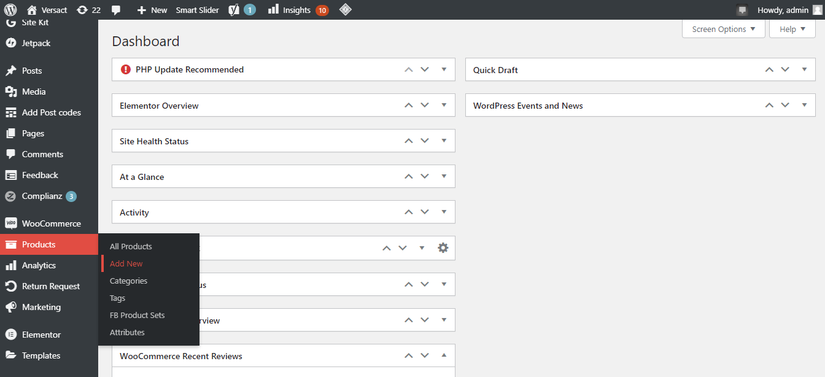Toggle the Site Health Status panel
This screenshot has height=377, width=825.
pos(444,141)
